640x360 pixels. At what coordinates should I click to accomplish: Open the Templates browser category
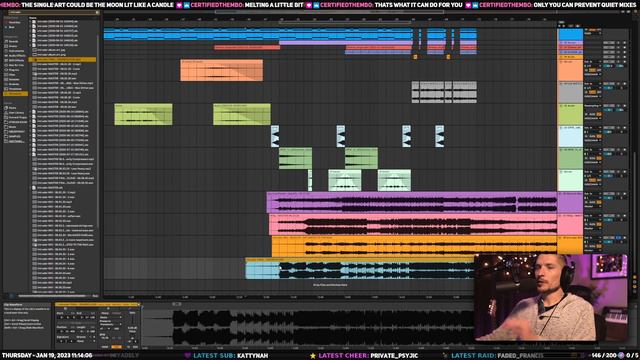(15, 89)
